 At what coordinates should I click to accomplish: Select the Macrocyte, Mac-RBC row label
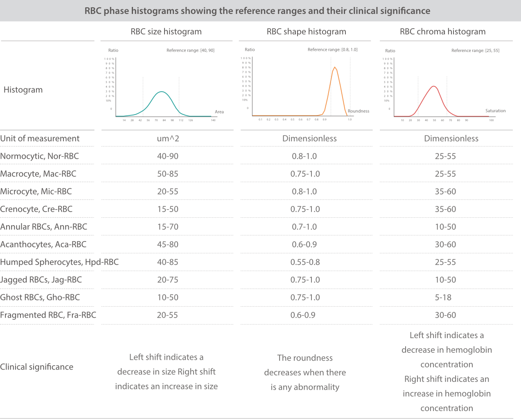(x=38, y=174)
